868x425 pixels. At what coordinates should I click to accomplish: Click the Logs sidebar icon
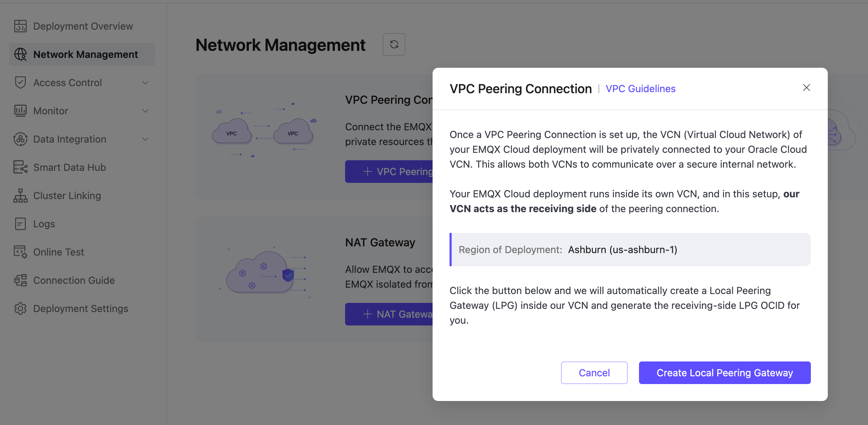tap(20, 224)
